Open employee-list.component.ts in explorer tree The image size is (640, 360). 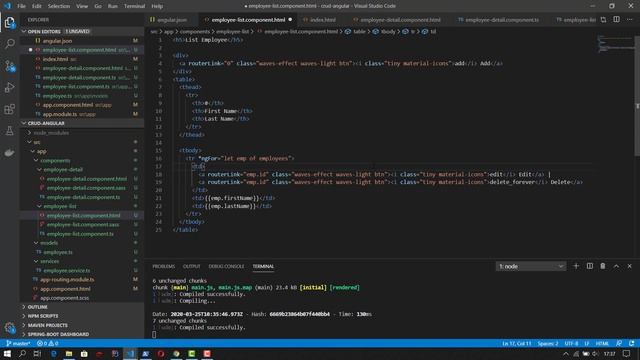coord(80,234)
